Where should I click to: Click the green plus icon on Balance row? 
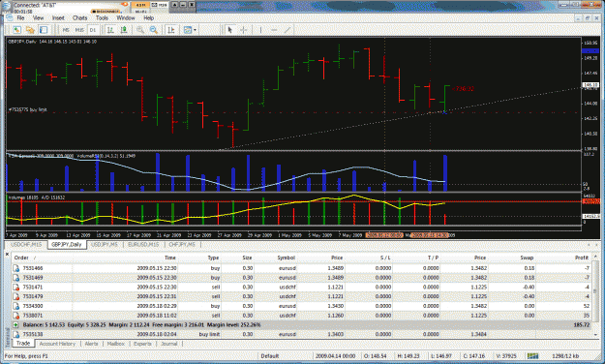(15, 325)
